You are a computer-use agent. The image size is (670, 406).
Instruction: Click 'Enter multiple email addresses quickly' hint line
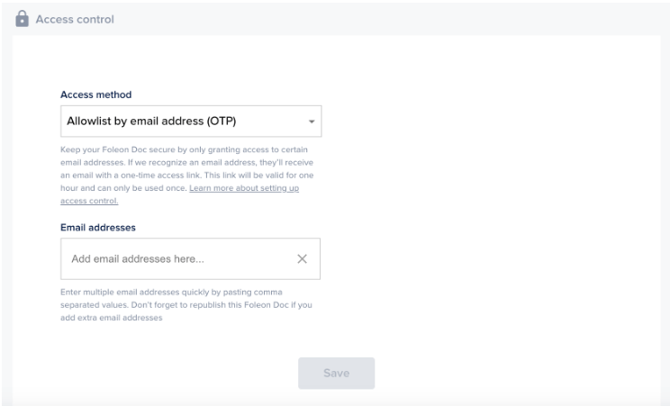point(180,293)
